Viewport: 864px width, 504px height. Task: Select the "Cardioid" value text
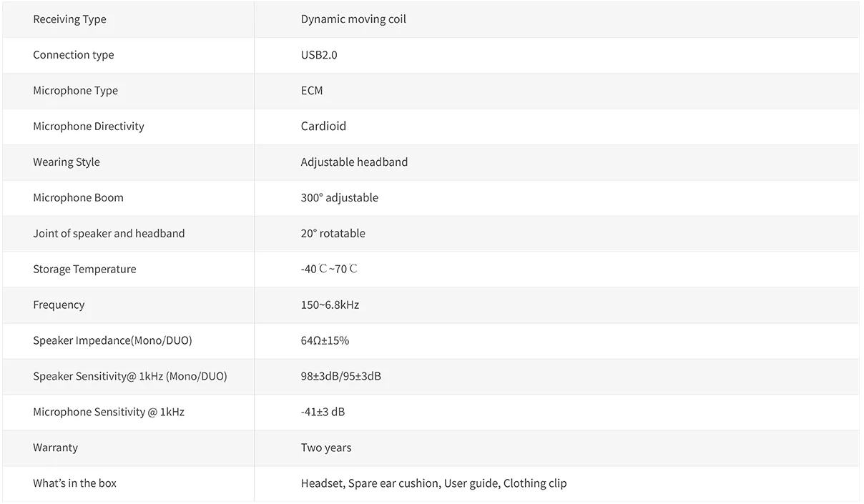click(x=323, y=127)
